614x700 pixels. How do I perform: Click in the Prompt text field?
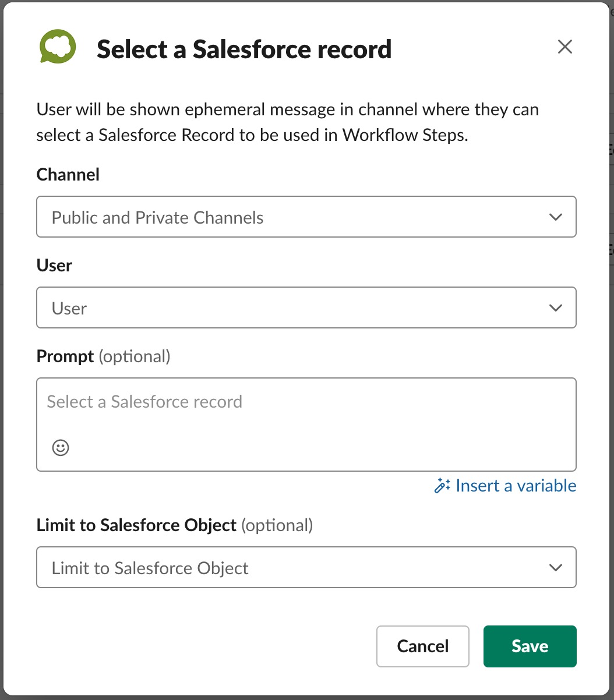(x=306, y=424)
